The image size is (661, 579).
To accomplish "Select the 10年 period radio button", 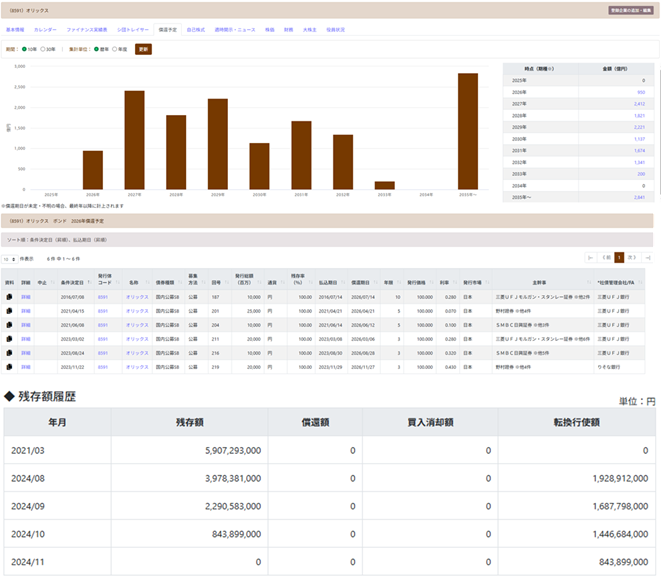I will pos(24,49).
